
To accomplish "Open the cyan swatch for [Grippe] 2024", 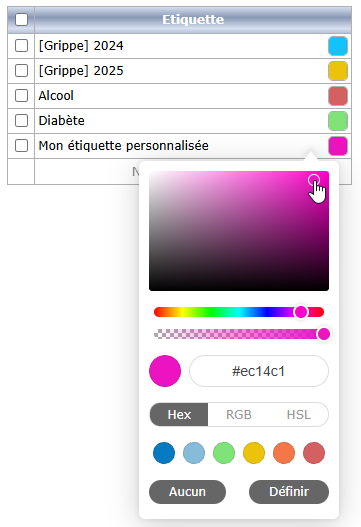I will (x=338, y=46).
